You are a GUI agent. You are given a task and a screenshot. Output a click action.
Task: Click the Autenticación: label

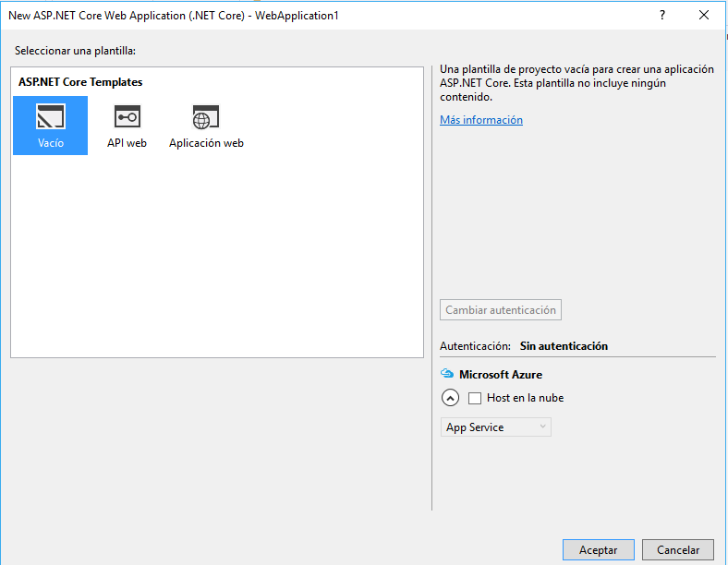[475, 346]
